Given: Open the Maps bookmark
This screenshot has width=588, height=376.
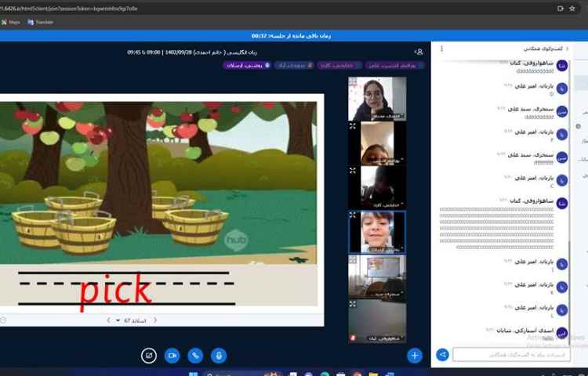Looking at the screenshot, I should click(x=11, y=22).
